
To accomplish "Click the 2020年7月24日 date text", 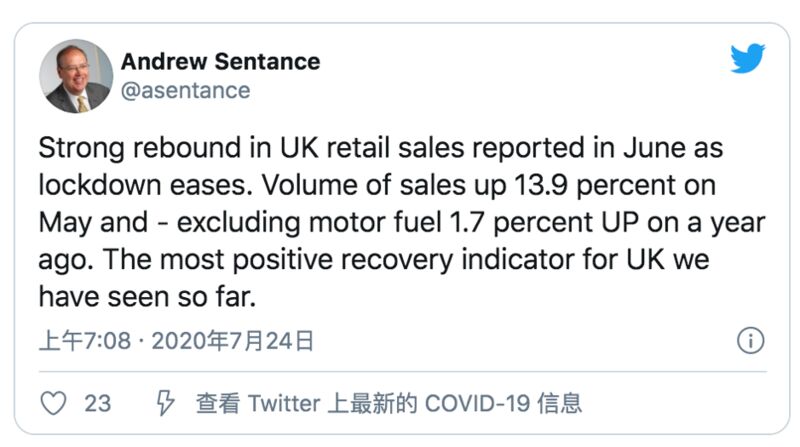I will pyautogui.click(x=233, y=341).
